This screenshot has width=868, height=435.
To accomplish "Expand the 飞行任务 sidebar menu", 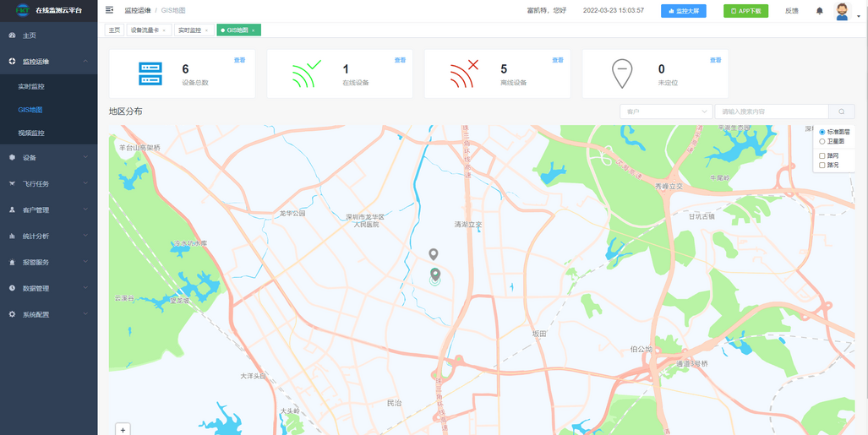I will [48, 183].
